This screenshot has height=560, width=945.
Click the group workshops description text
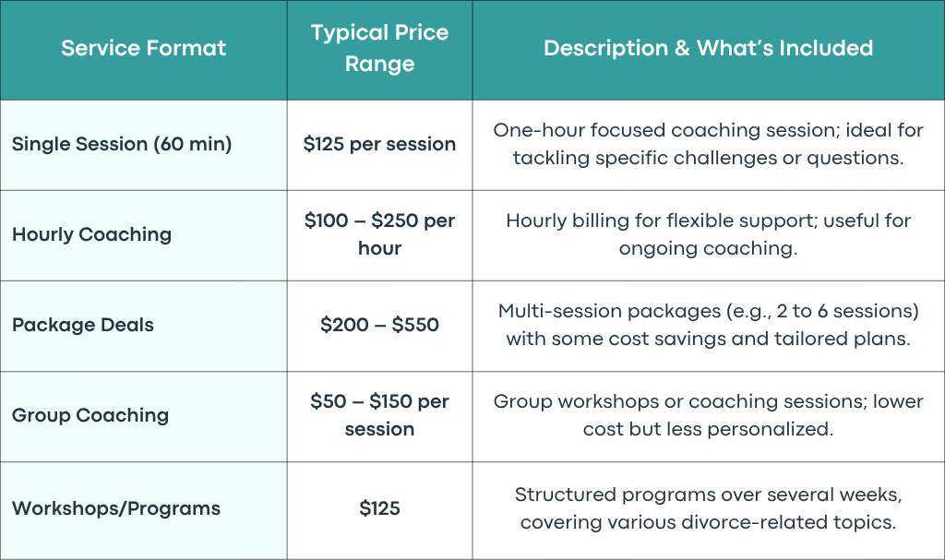(708, 415)
